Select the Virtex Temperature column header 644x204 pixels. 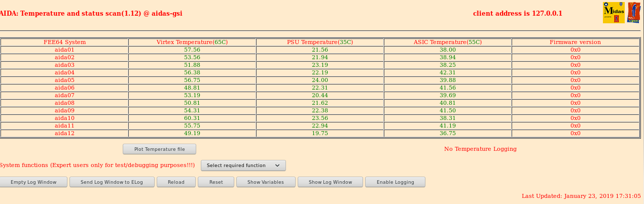tap(192, 42)
